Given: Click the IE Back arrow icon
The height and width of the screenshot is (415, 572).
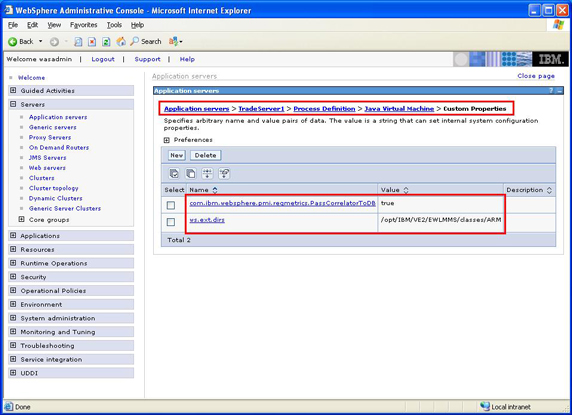Looking at the screenshot, I should tap(12, 42).
